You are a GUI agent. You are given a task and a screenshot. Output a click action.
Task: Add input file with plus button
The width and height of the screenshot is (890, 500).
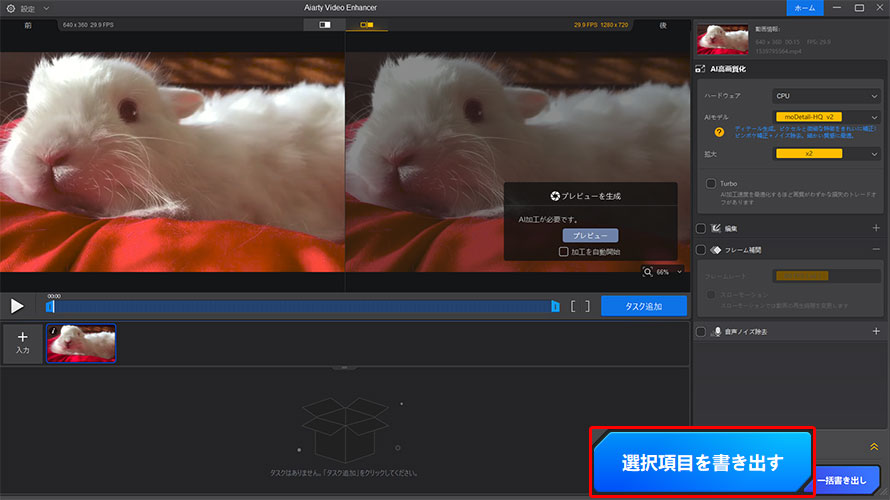click(22, 343)
